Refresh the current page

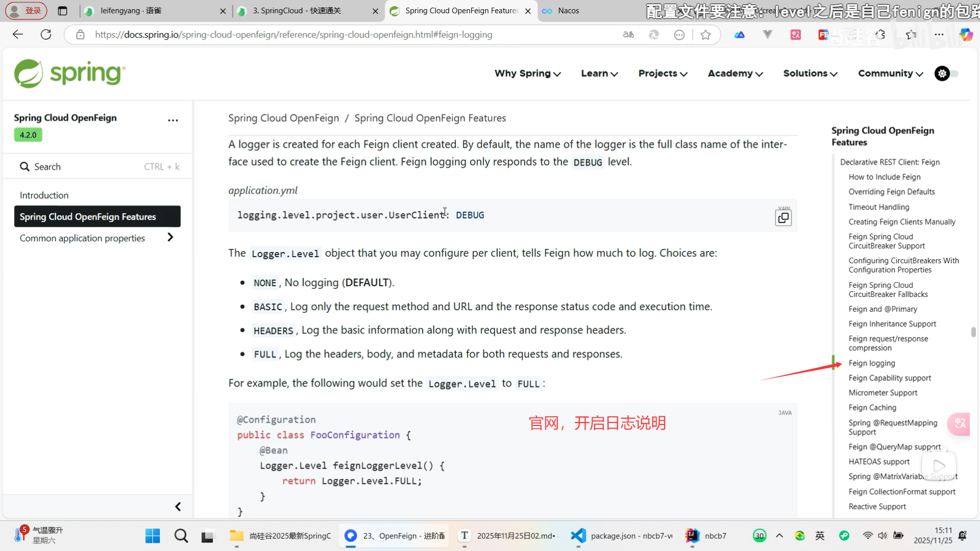pyautogui.click(x=46, y=34)
